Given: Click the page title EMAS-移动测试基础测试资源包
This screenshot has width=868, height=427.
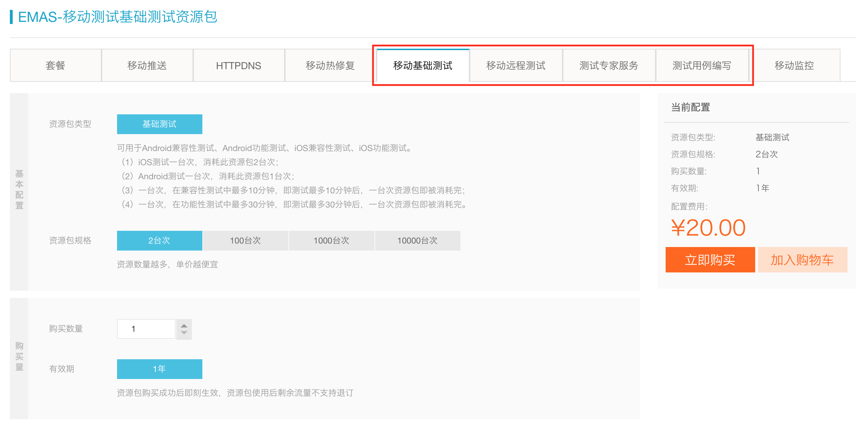Looking at the screenshot, I should pos(118,17).
